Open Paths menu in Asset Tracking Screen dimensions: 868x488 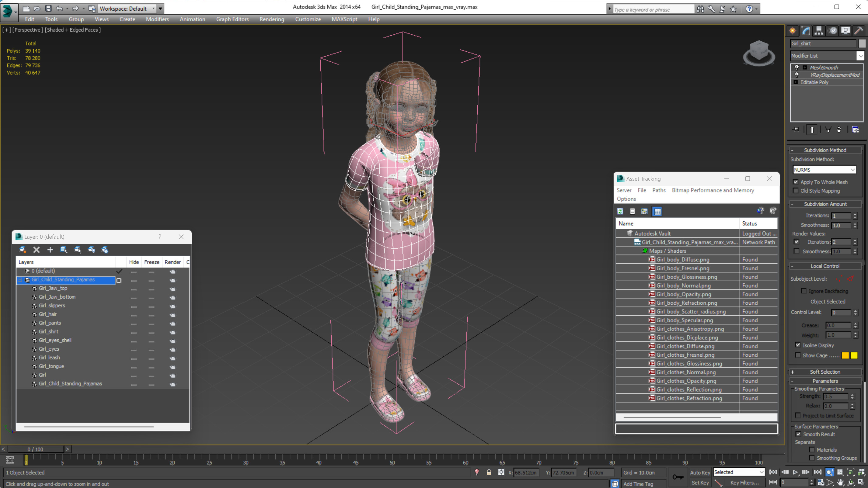click(x=658, y=190)
